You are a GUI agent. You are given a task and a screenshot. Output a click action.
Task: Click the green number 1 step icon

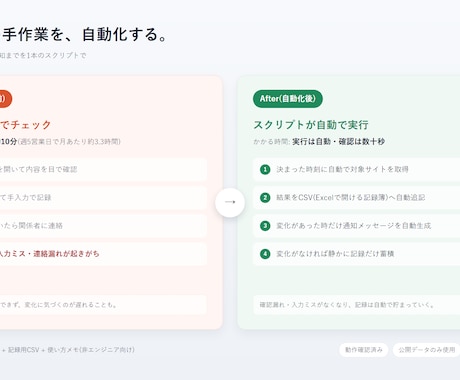[265, 169]
